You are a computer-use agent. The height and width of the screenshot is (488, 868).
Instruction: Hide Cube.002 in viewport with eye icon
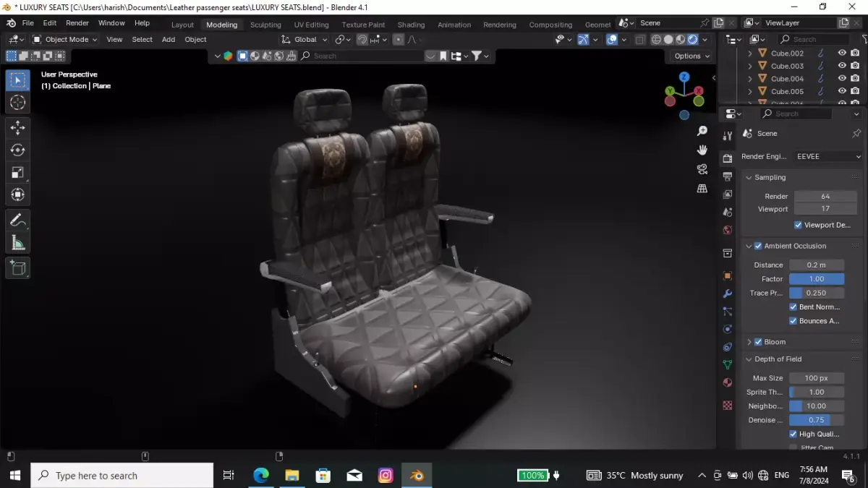click(842, 53)
